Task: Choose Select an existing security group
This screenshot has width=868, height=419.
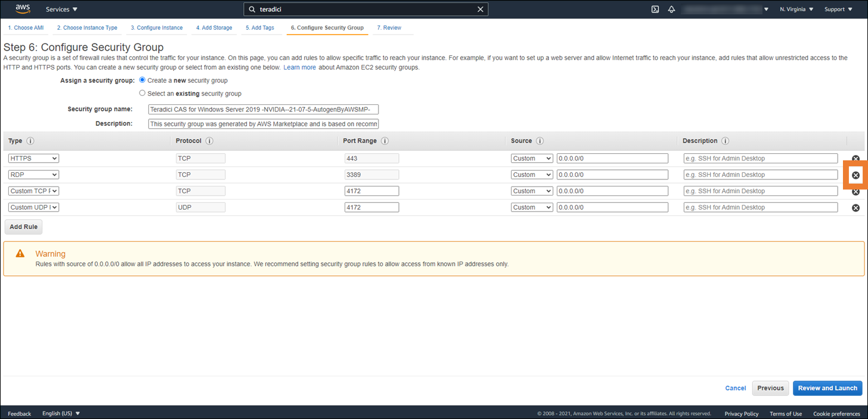Action: click(x=142, y=93)
